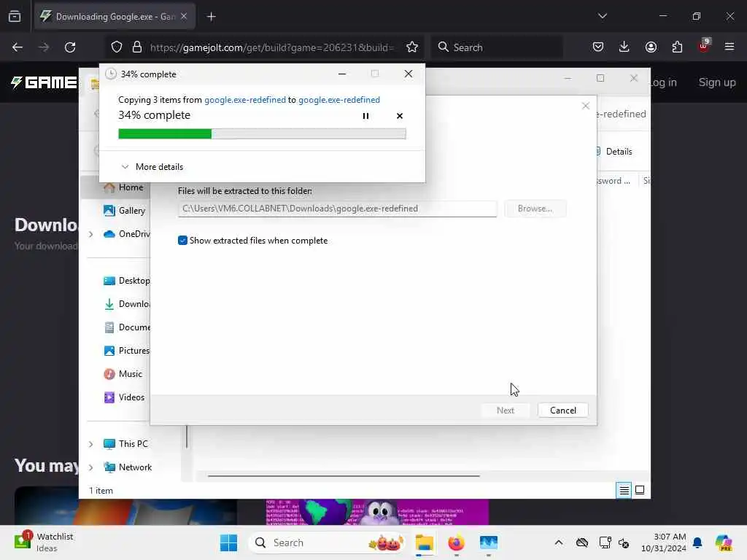Open the list all tabs dropdown

tap(602, 16)
